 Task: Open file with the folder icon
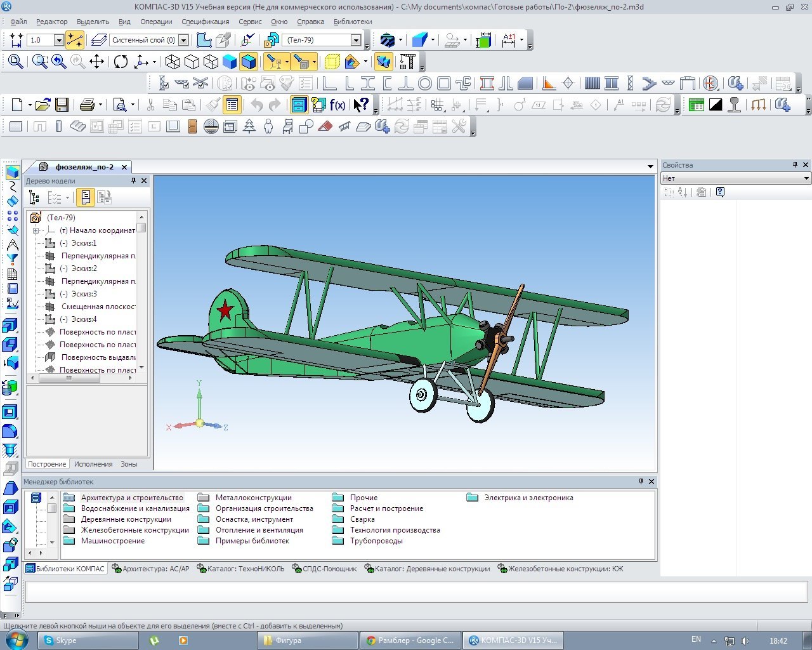coord(42,105)
